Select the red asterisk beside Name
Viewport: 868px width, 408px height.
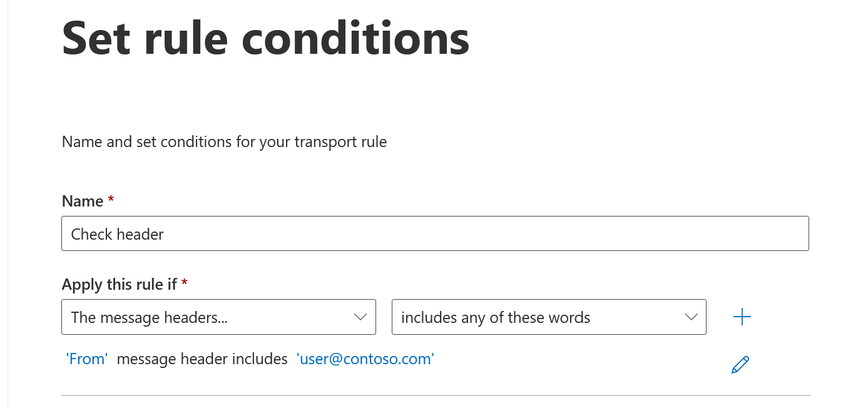(111, 200)
